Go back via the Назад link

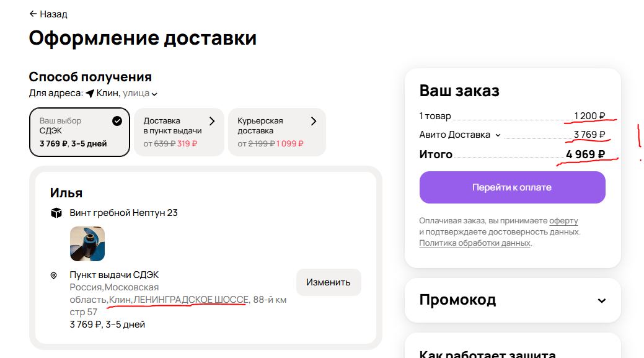coord(48,14)
